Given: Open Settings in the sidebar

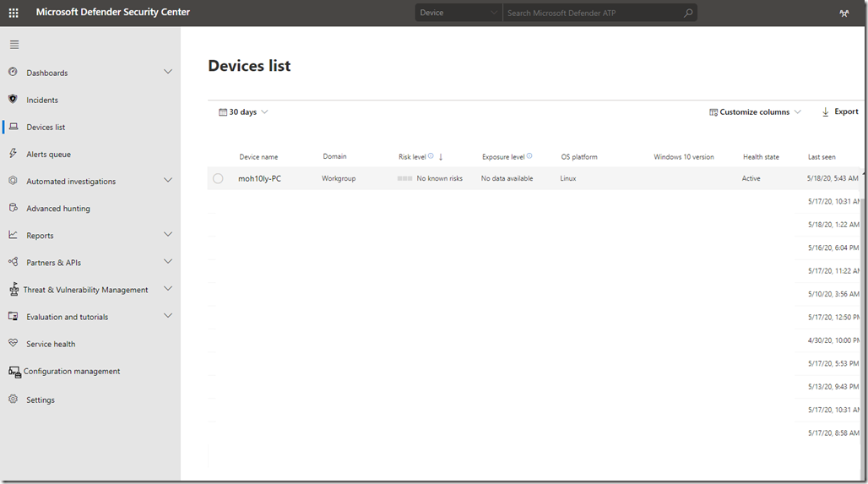Looking at the screenshot, I should pyautogui.click(x=41, y=400).
